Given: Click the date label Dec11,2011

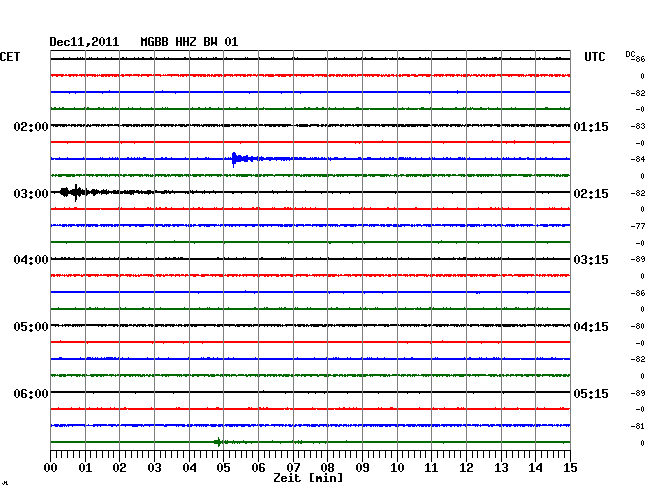Looking at the screenshot, I should tap(84, 42).
